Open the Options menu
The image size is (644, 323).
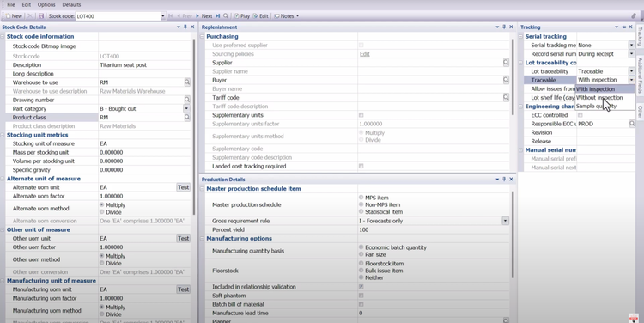[x=46, y=4]
